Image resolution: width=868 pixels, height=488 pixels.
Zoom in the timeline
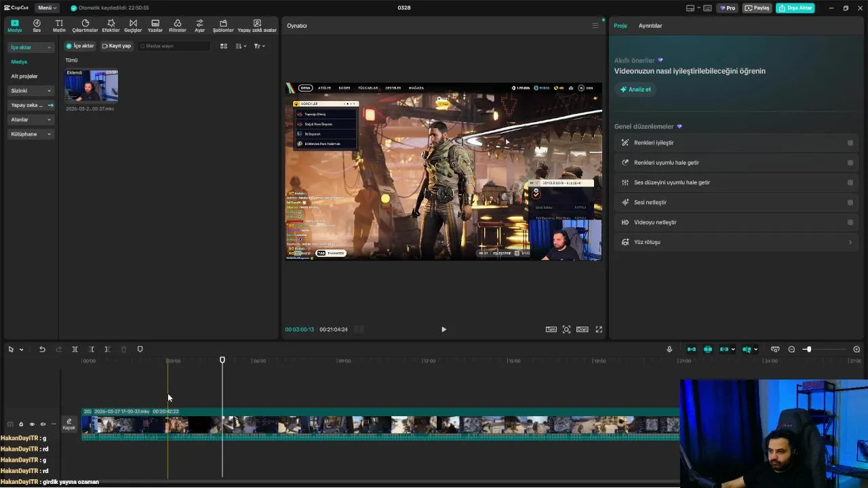point(856,349)
